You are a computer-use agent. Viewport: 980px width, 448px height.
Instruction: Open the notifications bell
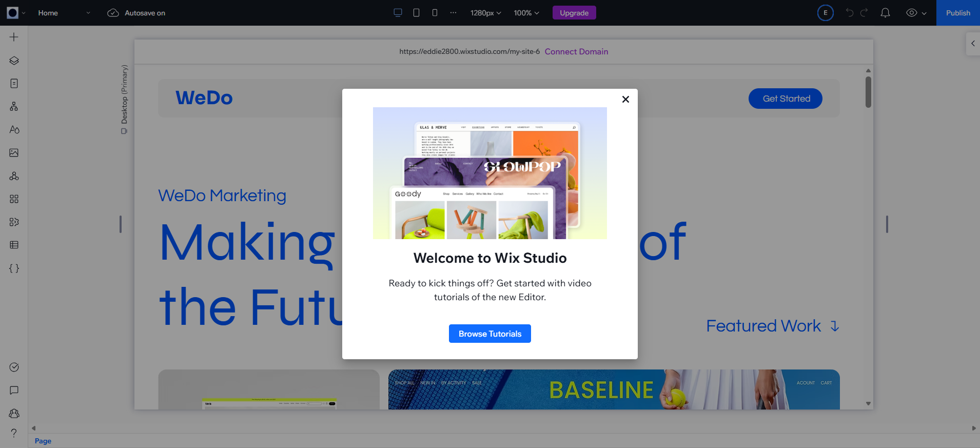click(x=885, y=12)
